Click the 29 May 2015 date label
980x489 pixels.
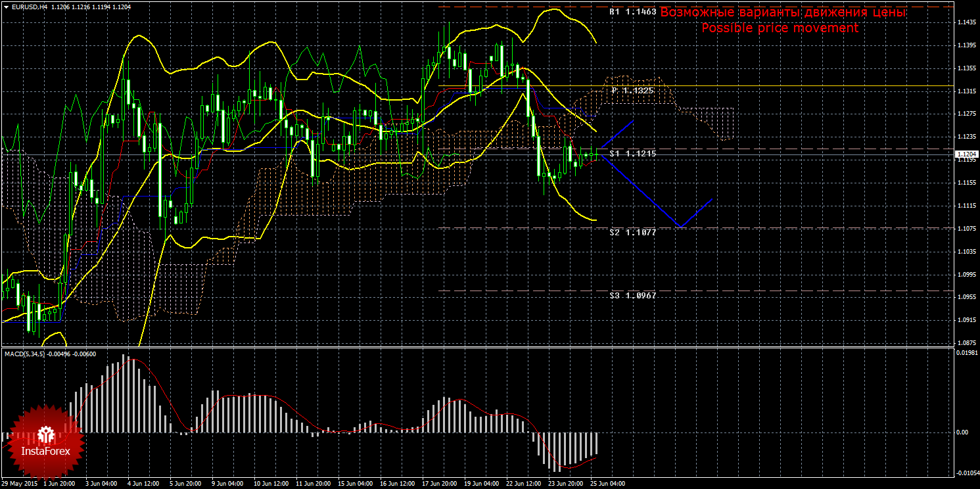pos(20,483)
